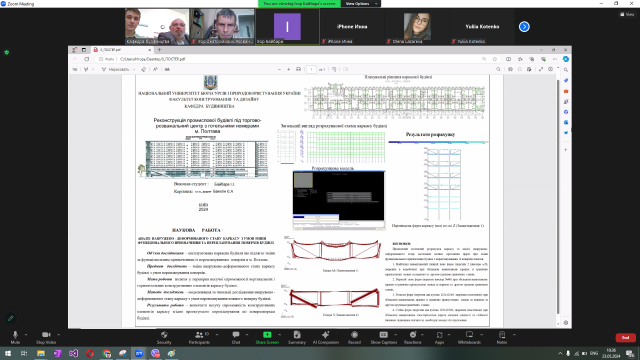The width and height of the screenshot is (640, 360).
Task: Click the red End meeting button
Action: [625, 338]
